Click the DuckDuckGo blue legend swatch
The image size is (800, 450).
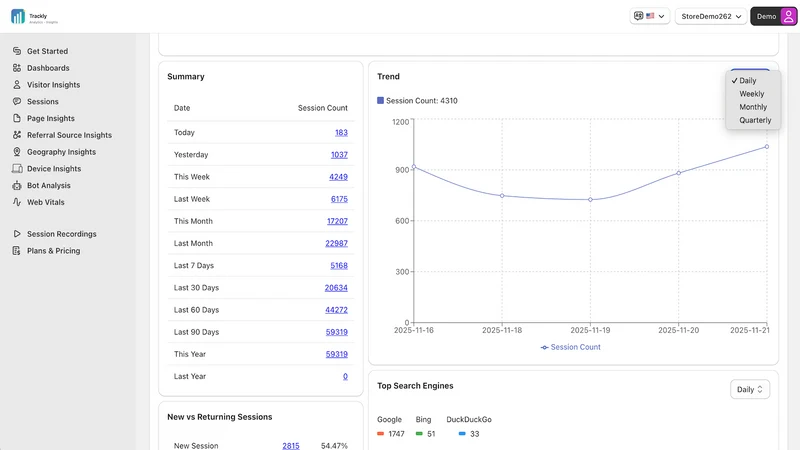(462, 434)
